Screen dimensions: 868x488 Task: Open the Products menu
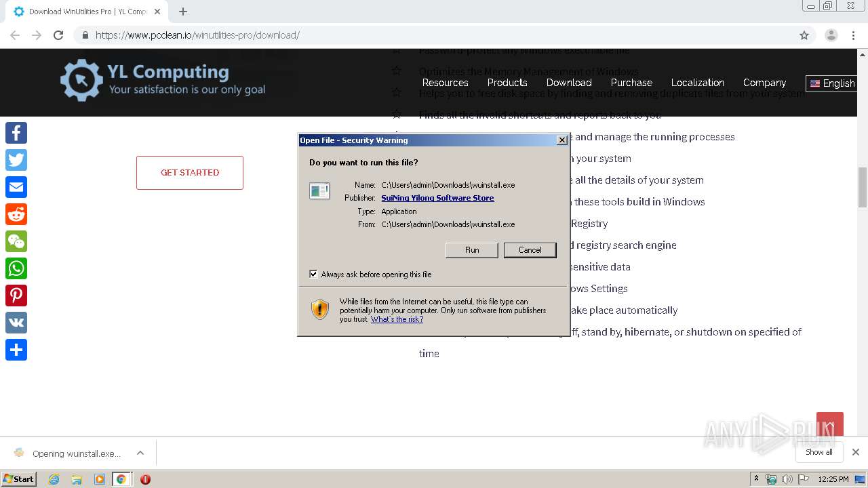coord(507,83)
